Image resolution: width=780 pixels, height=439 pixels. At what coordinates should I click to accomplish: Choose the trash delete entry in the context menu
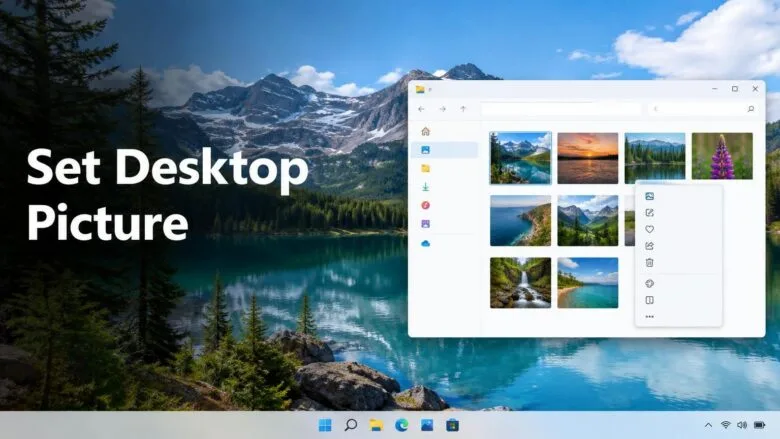click(x=649, y=263)
